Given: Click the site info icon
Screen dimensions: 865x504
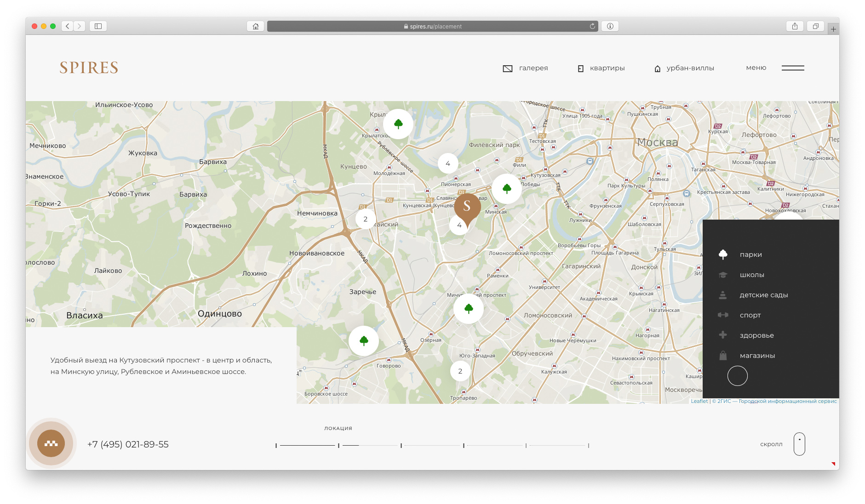Looking at the screenshot, I should (610, 26).
